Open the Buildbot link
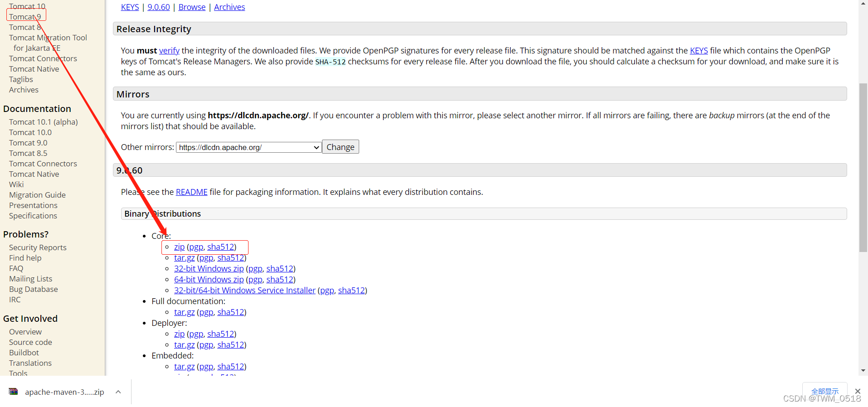The width and height of the screenshot is (868, 407). (24, 353)
